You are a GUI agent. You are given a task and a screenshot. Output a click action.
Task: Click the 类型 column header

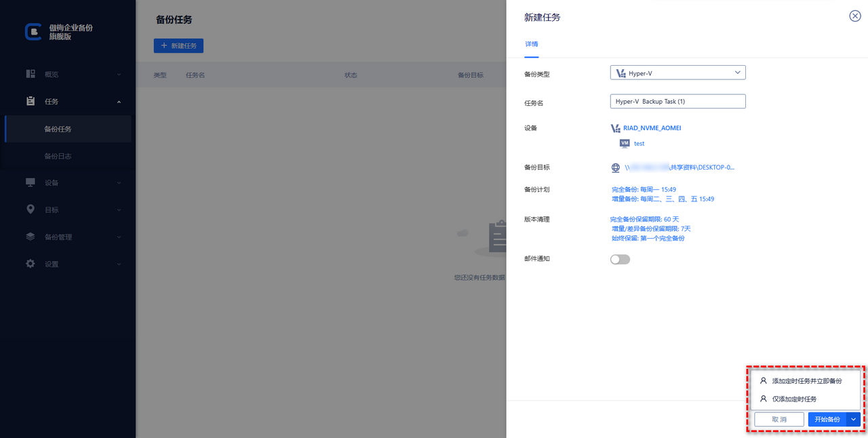click(x=160, y=75)
